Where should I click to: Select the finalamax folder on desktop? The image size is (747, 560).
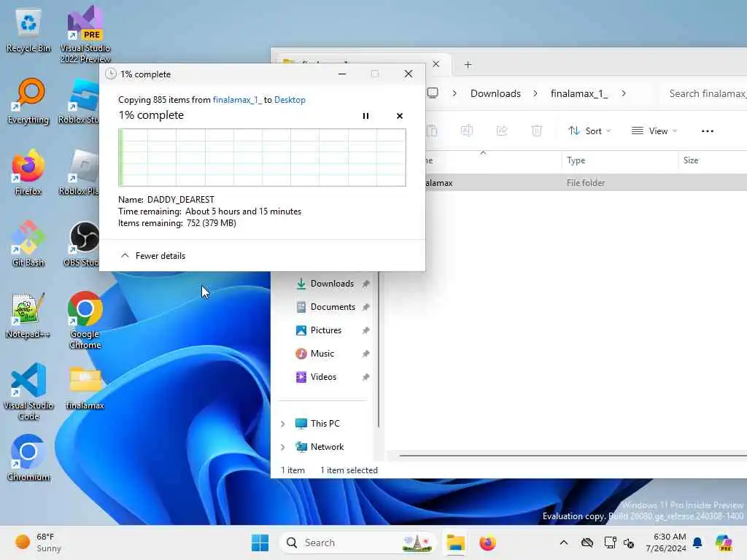pos(85,388)
